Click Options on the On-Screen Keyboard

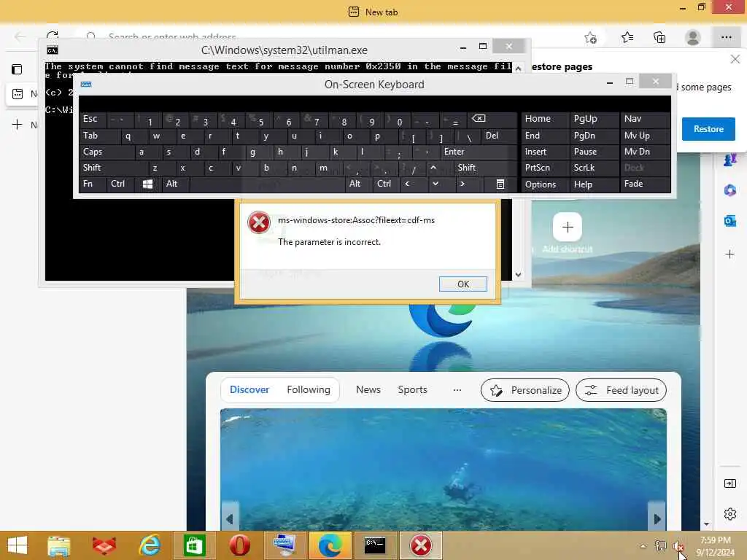click(x=544, y=184)
